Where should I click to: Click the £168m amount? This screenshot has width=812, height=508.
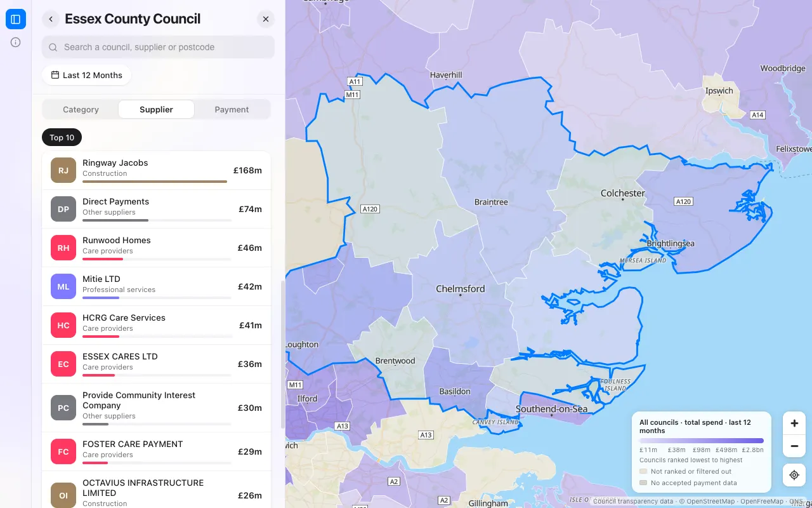coord(247,170)
